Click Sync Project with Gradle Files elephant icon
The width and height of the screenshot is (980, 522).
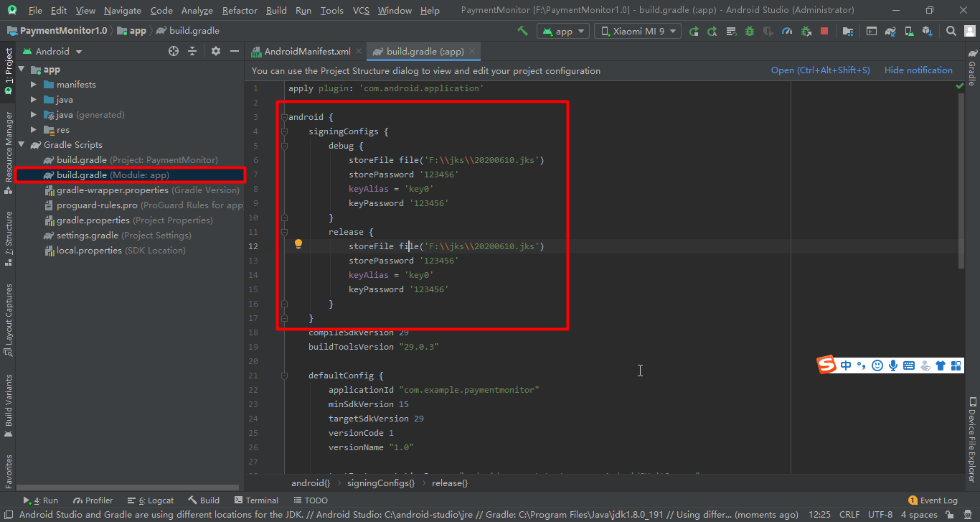(890, 31)
